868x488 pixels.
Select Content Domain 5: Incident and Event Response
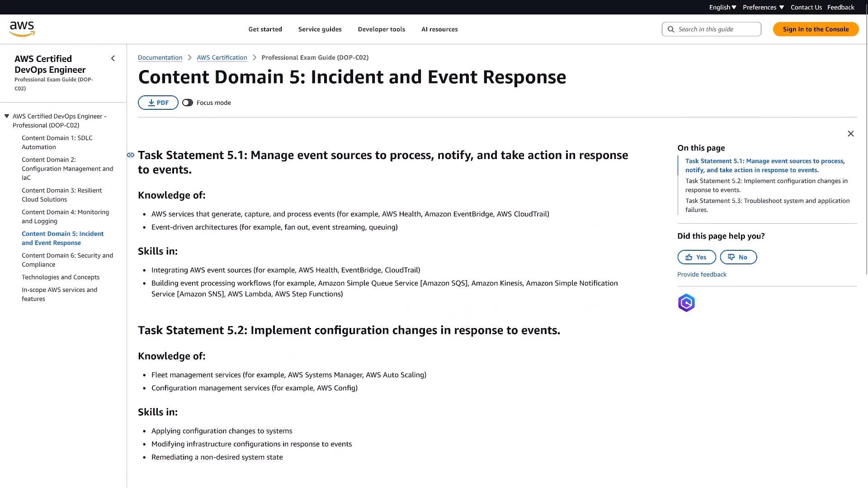[x=62, y=238]
